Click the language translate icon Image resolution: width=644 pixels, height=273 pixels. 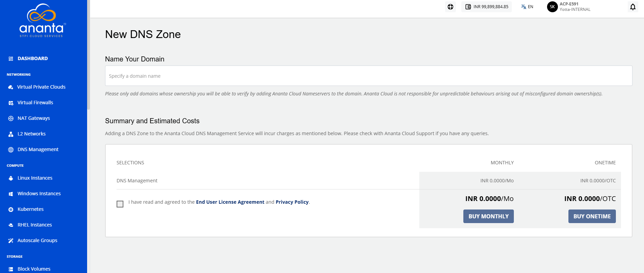[524, 7]
